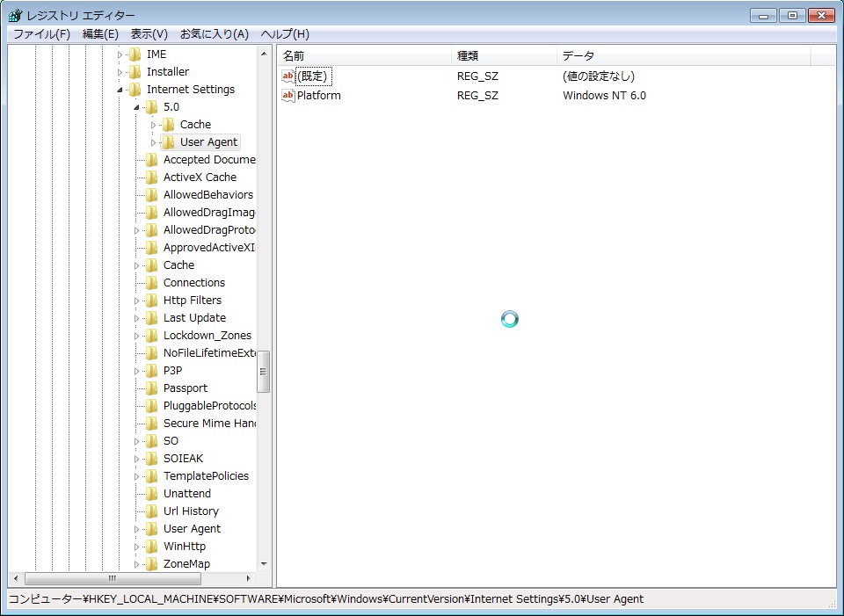Image resolution: width=844 pixels, height=616 pixels.
Task: Expand the IME tree node
Action: (x=120, y=54)
